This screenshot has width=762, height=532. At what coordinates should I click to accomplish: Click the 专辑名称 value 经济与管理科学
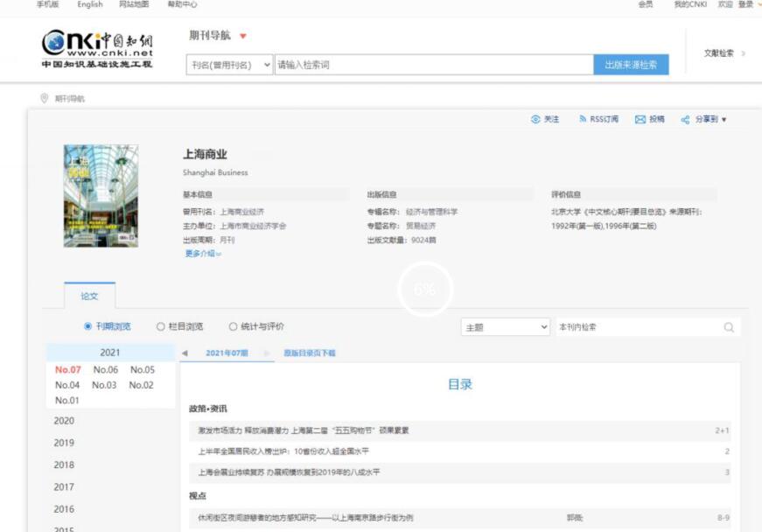(431, 212)
